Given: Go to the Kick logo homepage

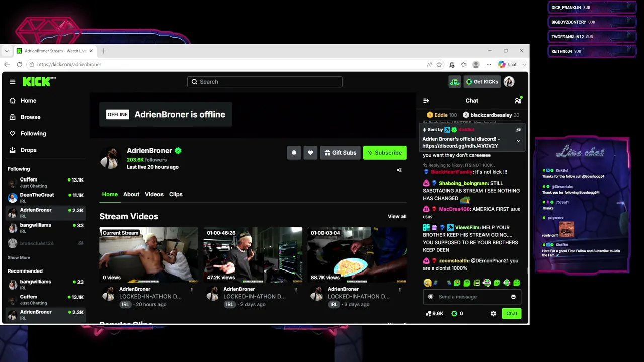Looking at the screenshot, I should point(39,82).
